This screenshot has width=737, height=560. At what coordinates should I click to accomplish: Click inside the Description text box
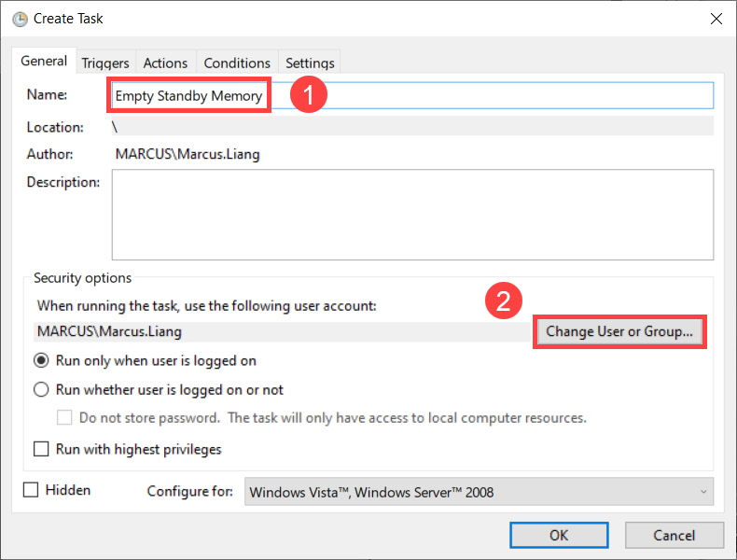tap(411, 214)
